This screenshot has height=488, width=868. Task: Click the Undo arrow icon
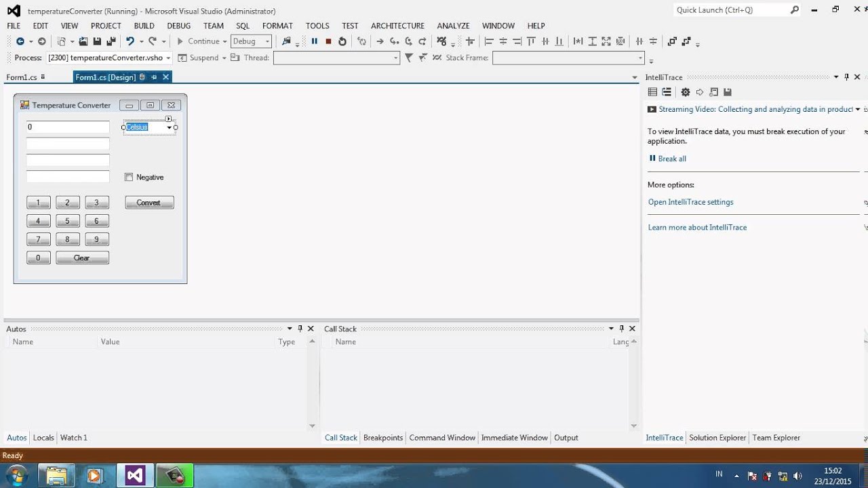coord(130,41)
